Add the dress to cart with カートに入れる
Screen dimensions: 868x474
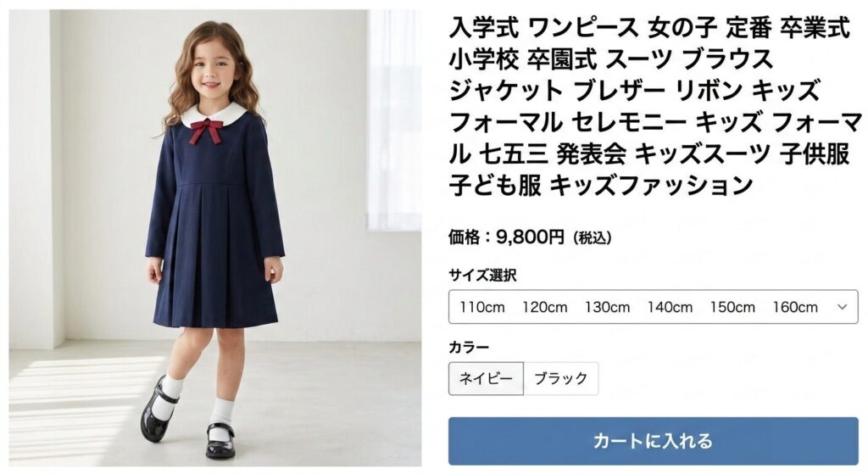pyautogui.click(x=654, y=441)
